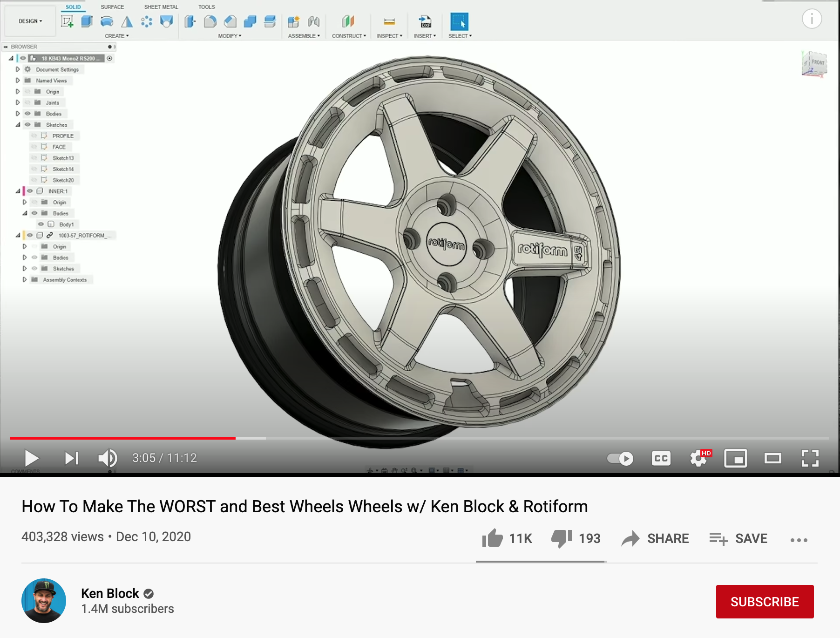Open the MODIFY dropdown menu

[230, 36]
